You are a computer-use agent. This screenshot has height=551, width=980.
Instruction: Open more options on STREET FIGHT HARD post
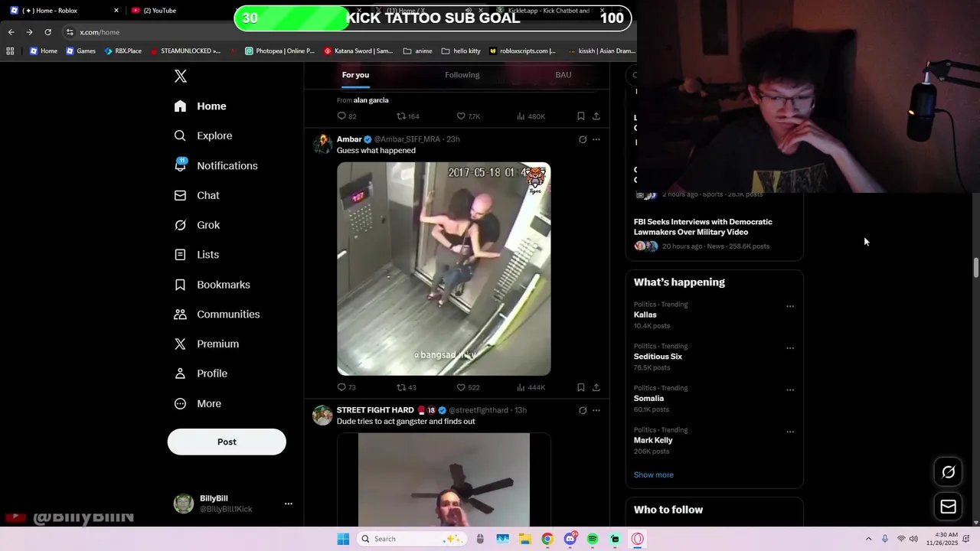pyautogui.click(x=596, y=410)
